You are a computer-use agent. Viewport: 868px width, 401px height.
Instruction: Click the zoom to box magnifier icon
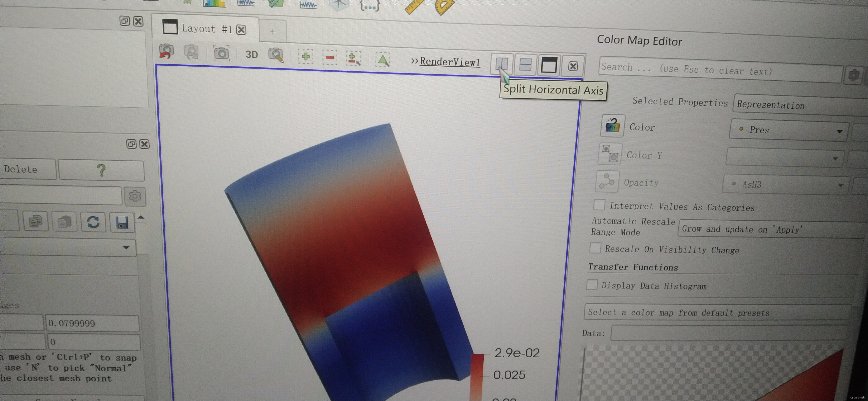276,55
